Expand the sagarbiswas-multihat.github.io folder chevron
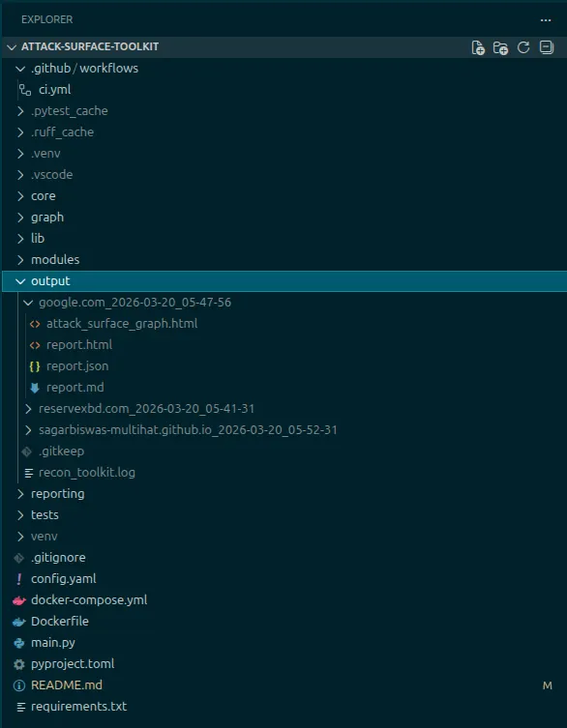The image size is (567, 728). click(x=28, y=430)
